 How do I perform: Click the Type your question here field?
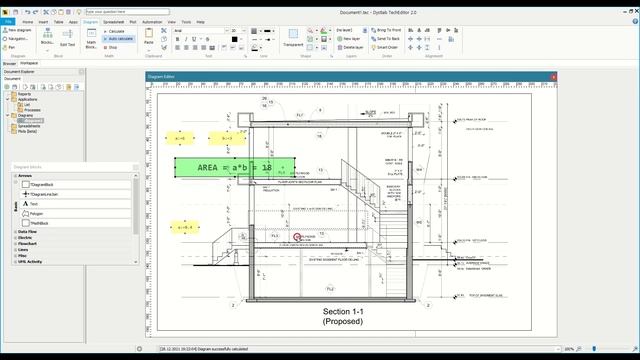pos(127,12)
